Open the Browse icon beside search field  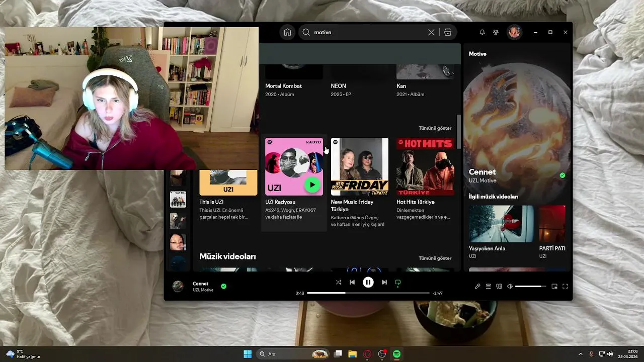448,32
